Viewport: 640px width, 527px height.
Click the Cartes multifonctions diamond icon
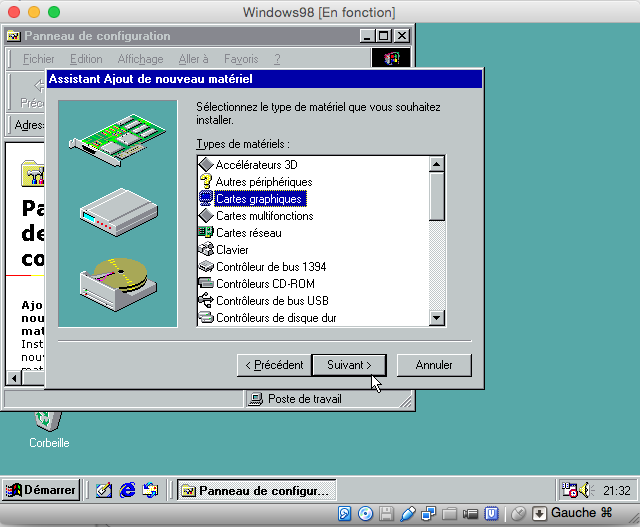click(x=206, y=215)
